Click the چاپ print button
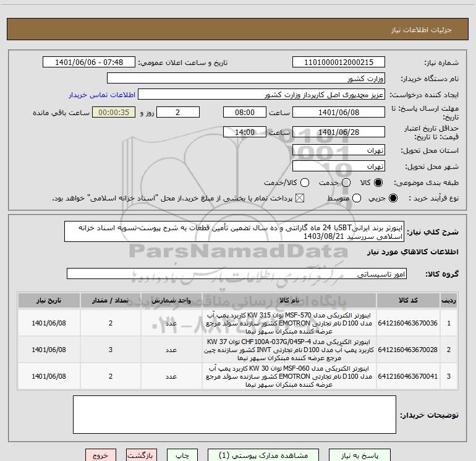 [x=182, y=455]
